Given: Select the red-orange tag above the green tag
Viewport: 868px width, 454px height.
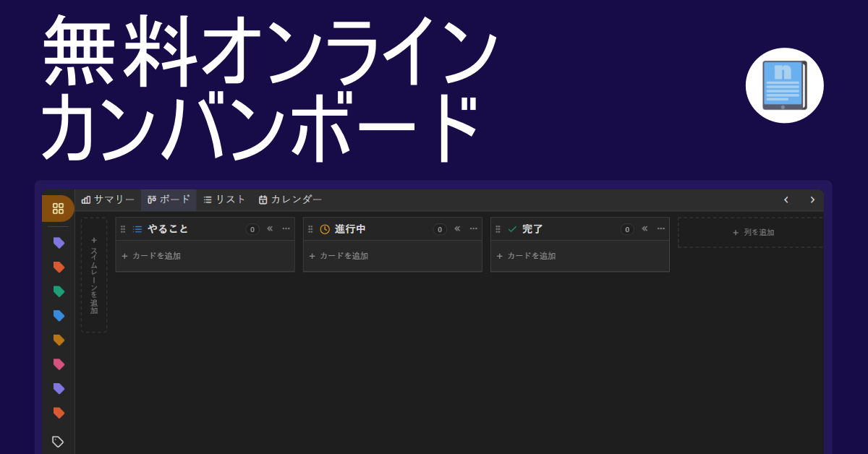Looking at the screenshot, I should pyautogui.click(x=59, y=267).
